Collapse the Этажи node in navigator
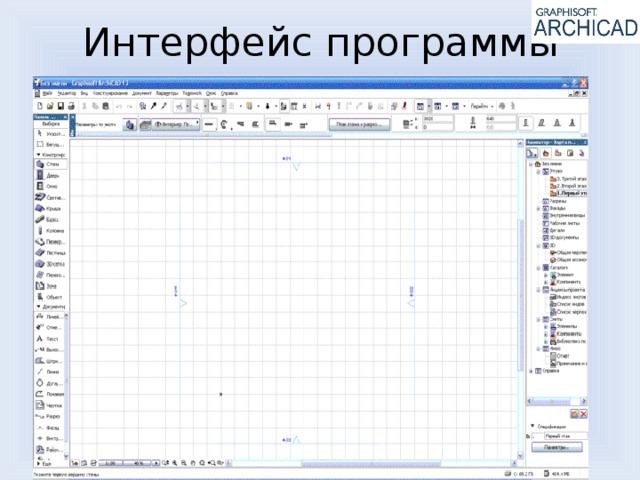The image size is (640, 480). (538, 172)
